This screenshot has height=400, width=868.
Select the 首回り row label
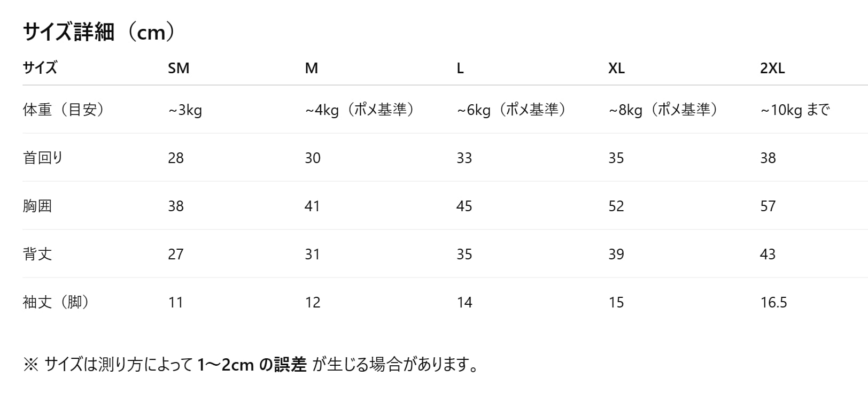point(43,158)
